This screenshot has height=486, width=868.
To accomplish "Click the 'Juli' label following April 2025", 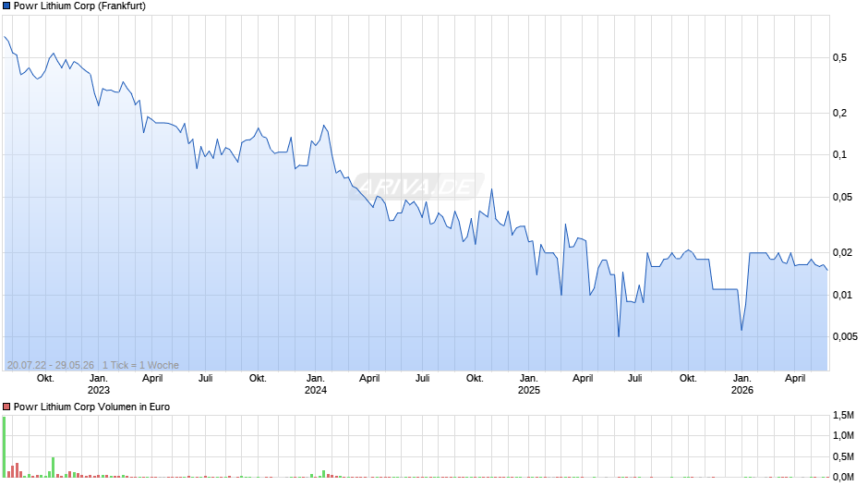I will click(x=635, y=379).
